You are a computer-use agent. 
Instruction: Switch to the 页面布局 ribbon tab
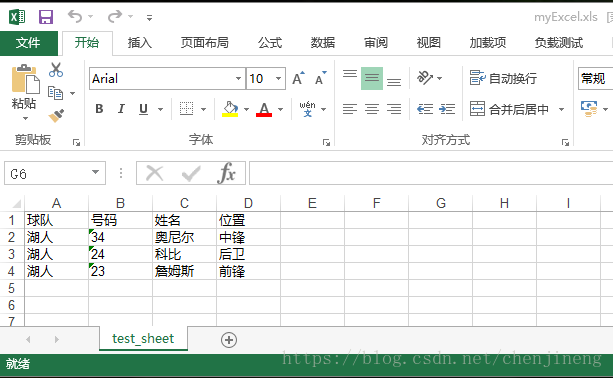[204, 43]
